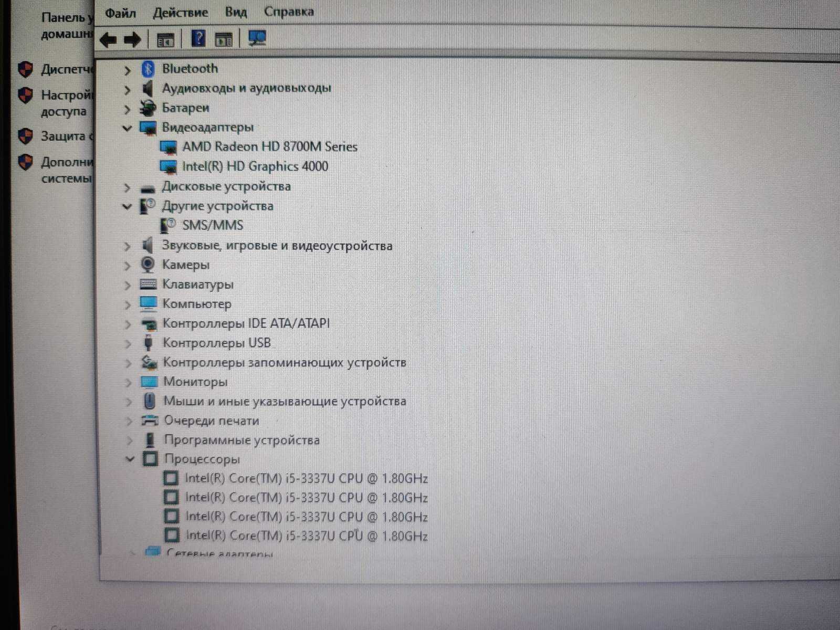Collapse the Другие устройства node
Screen dimensions: 840x630
127,207
